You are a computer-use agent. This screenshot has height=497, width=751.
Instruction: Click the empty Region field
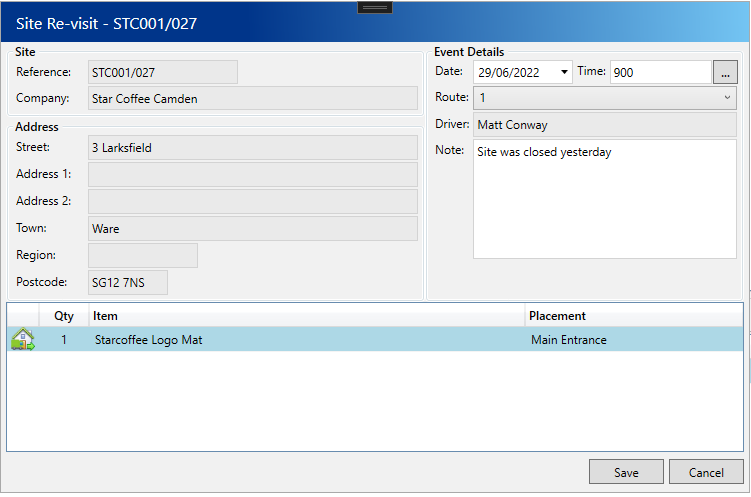[142, 256]
